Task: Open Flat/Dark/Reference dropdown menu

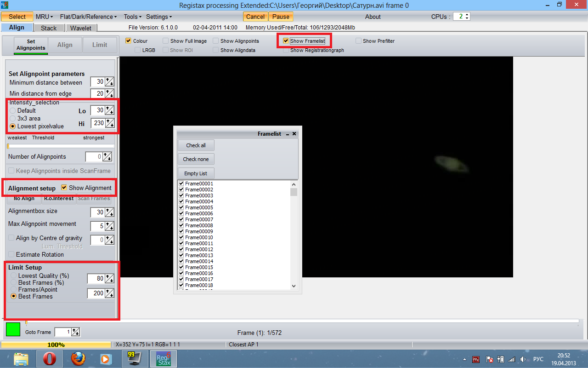Action: point(88,17)
